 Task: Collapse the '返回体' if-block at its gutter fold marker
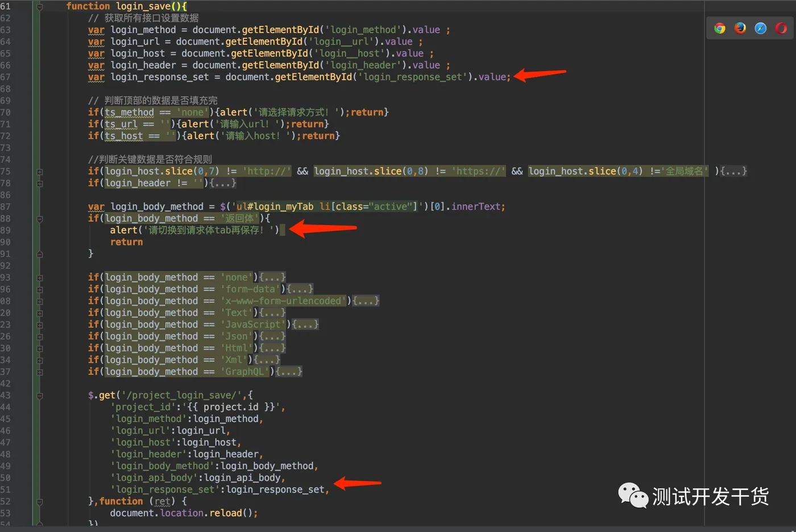coord(40,219)
